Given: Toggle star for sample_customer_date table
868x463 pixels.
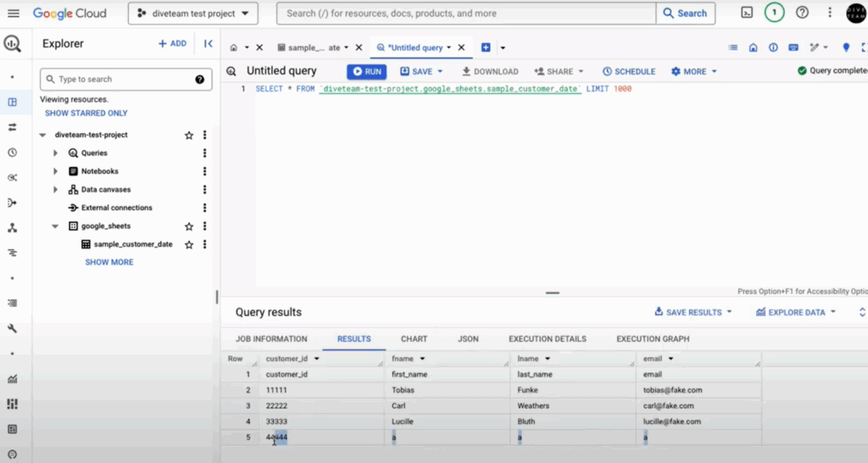Looking at the screenshot, I should pos(189,244).
